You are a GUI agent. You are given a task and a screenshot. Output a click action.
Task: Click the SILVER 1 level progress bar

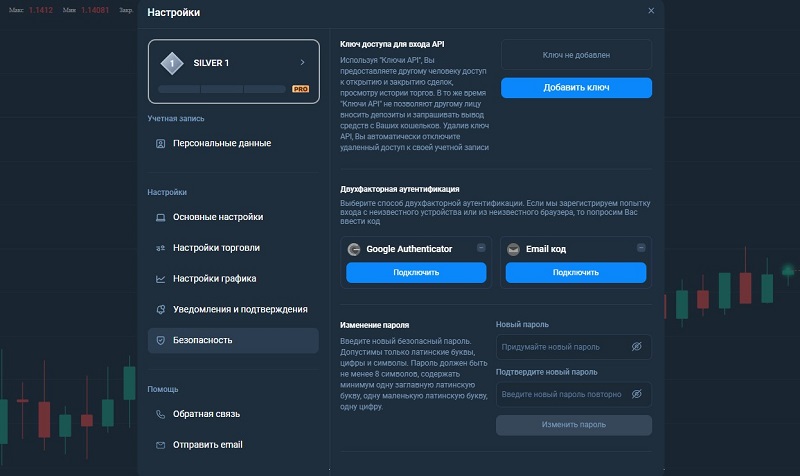click(222, 89)
